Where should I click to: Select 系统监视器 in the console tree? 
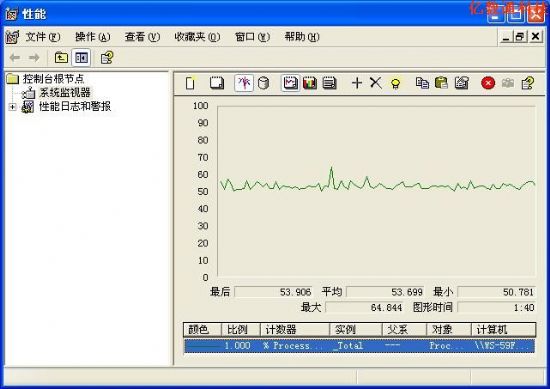coord(65,93)
